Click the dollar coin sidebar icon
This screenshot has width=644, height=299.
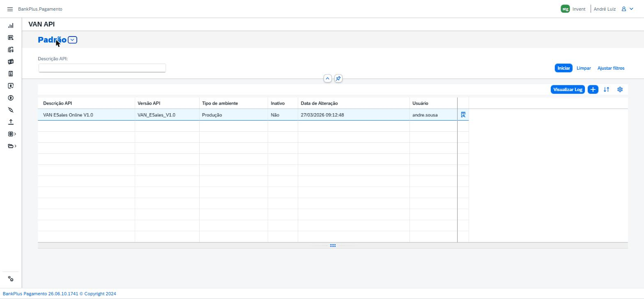[x=11, y=98]
